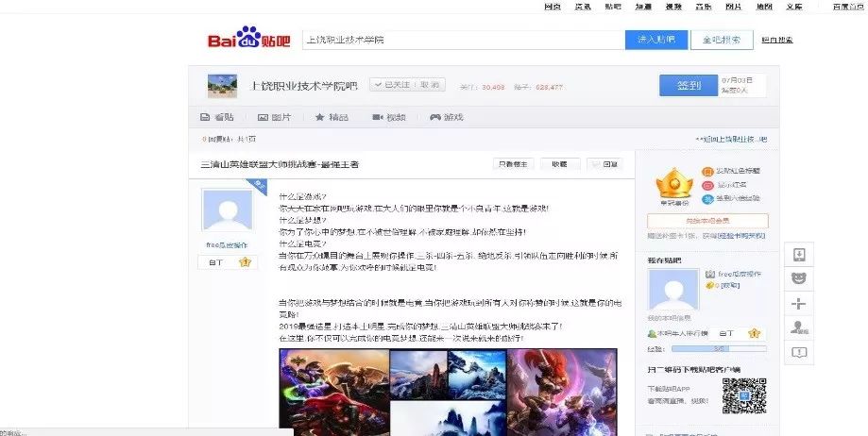Switch to the 精品 tab

[x=332, y=117]
